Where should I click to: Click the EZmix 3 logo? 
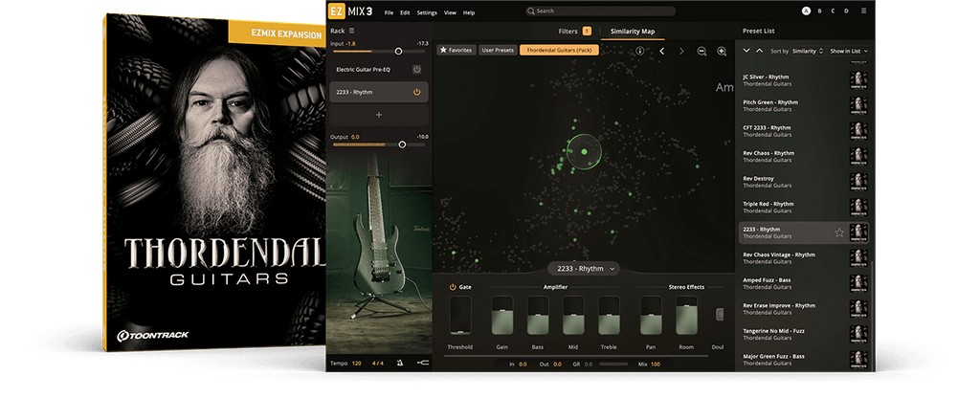(x=352, y=11)
